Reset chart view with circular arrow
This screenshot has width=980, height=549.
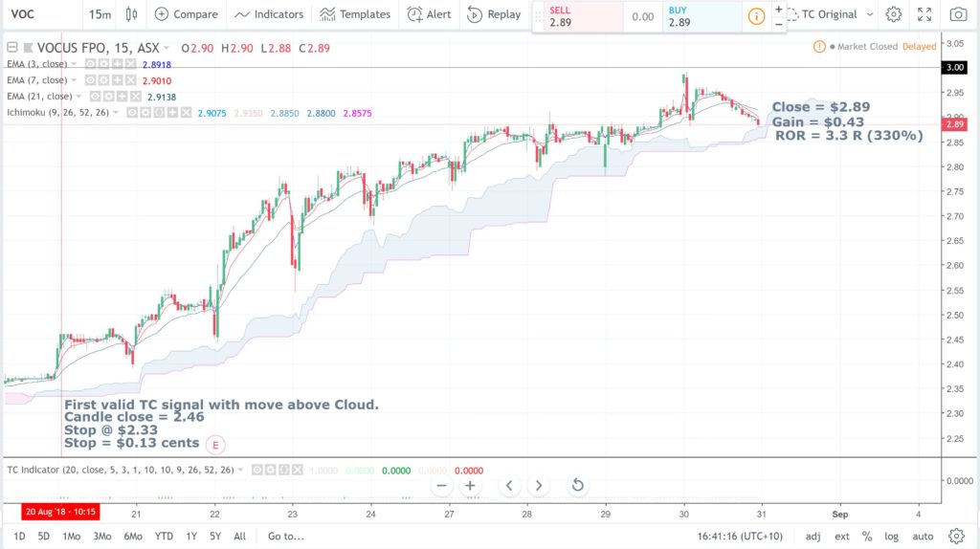pyautogui.click(x=577, y=485)
